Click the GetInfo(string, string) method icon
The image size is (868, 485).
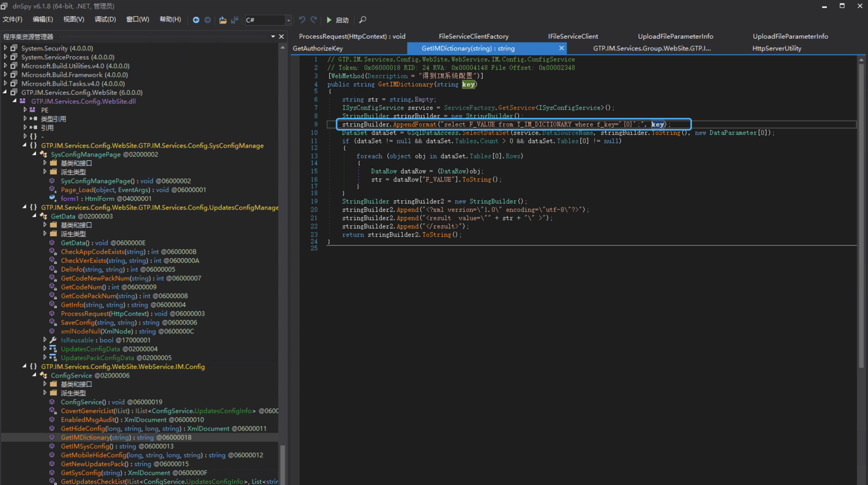(52, 305)
